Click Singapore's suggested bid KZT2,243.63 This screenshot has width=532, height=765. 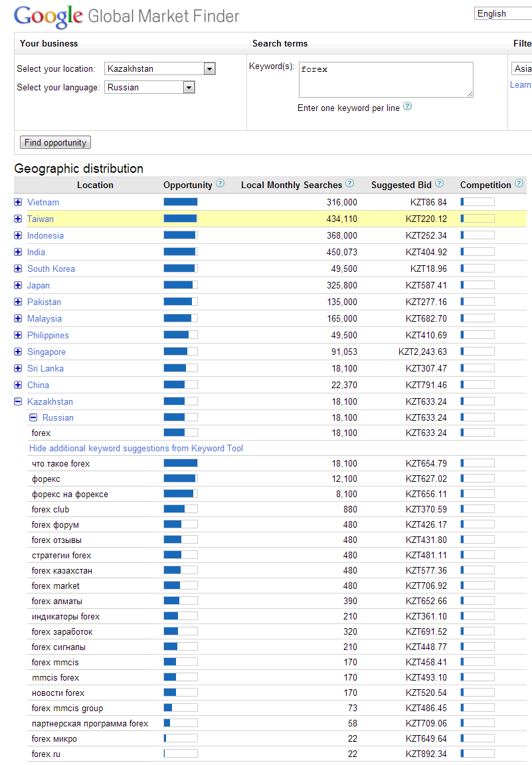[422, 352]
